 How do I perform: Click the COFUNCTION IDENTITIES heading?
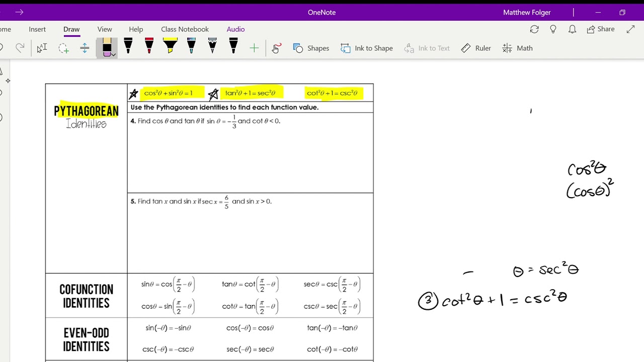tap(86, 296)
